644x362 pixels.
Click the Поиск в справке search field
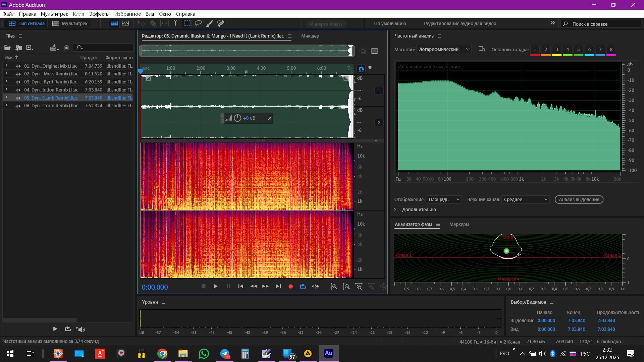tap(601, 24)
